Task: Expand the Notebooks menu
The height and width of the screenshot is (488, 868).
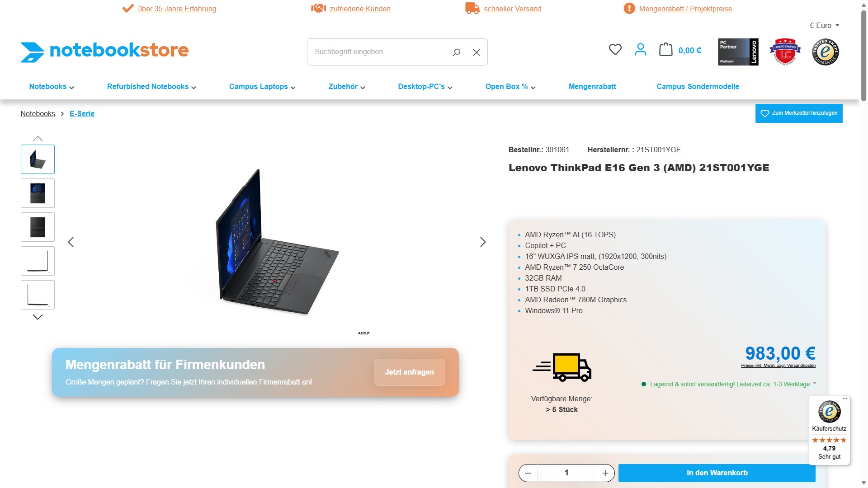Action: coord(52,87)
